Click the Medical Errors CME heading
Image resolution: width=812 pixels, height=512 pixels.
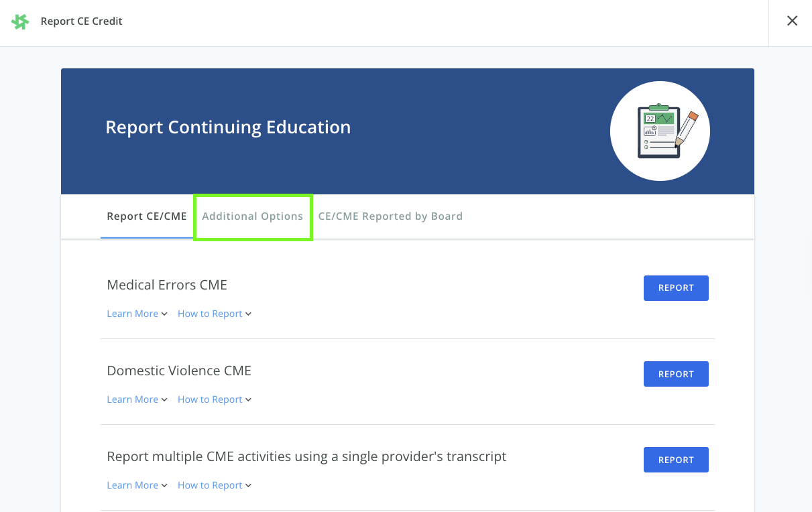click(x=167, y=285)
